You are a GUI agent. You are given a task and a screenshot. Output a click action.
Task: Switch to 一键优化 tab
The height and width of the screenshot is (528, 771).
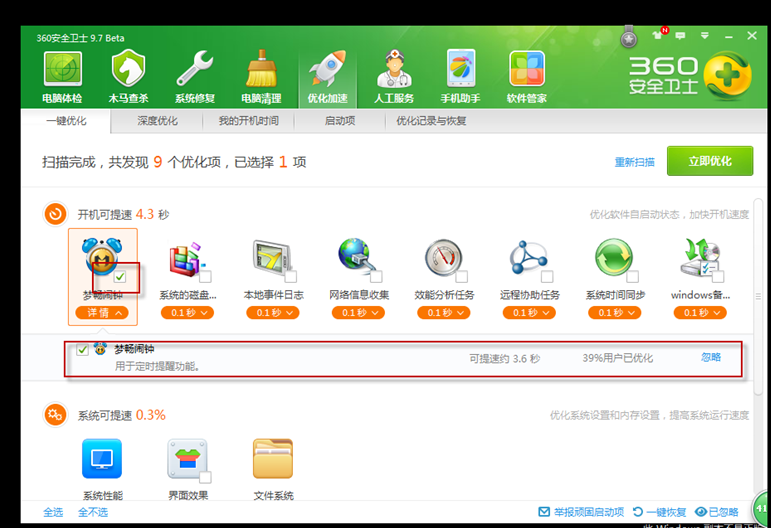coord(66,121)
